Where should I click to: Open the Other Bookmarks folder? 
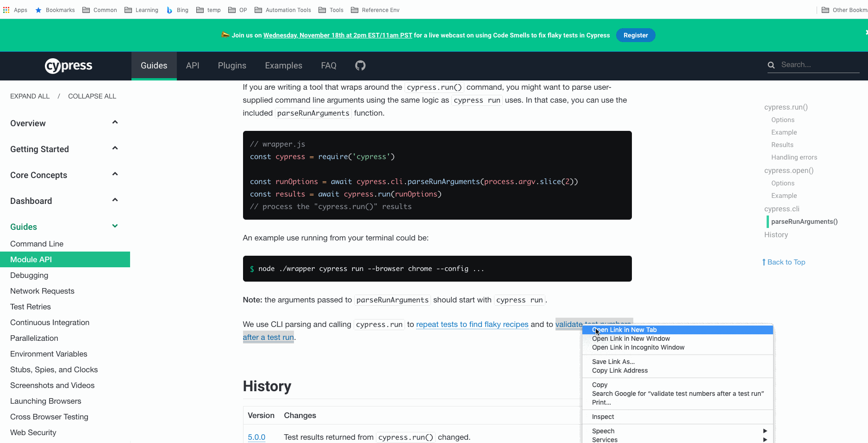tap(844, 10)
